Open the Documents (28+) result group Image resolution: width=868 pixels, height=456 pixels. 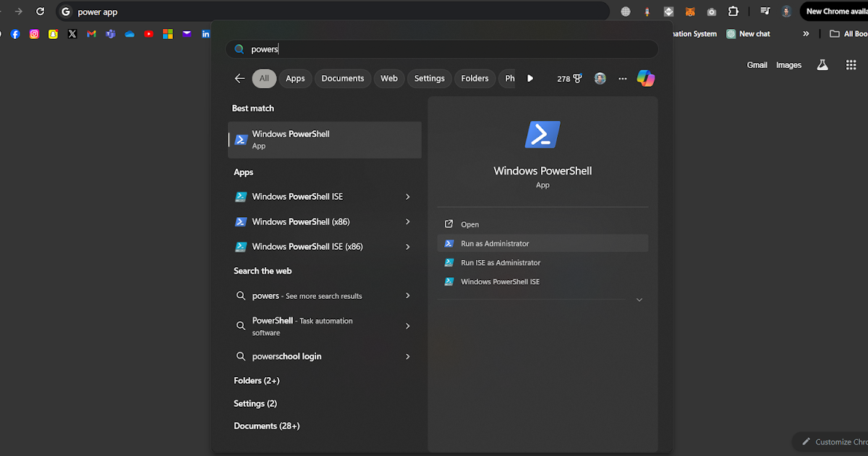pyautogui.click(x=267, y=426)
